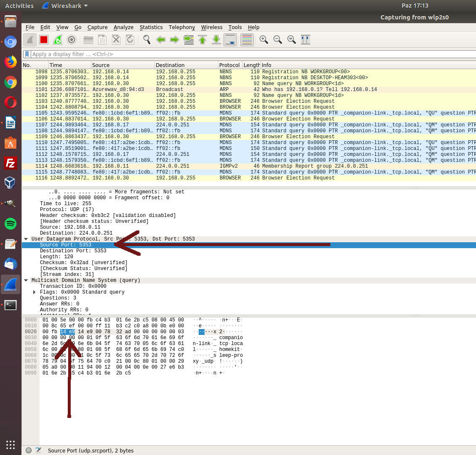
Task: Expand the Flags: 0x0000 Standard query item
Action: click(35, 292)
